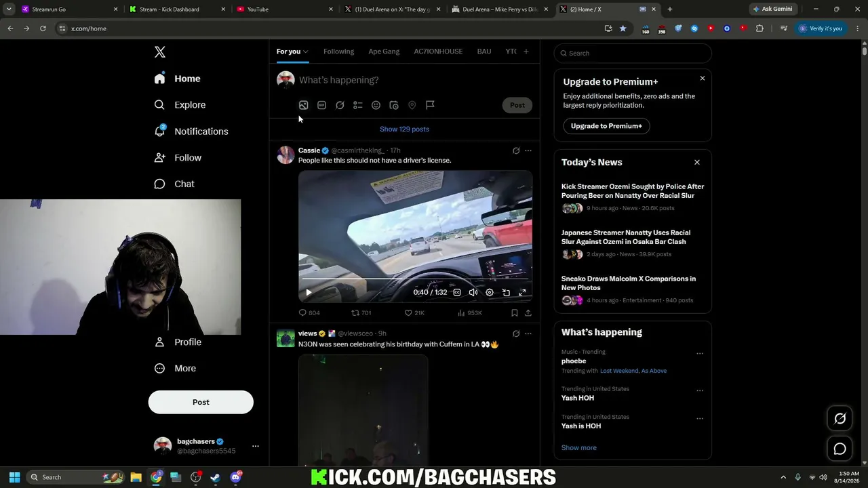This screenshot has width=868, height=488.
Task: Click Show more under What's happening
Action: pos(579,447)
